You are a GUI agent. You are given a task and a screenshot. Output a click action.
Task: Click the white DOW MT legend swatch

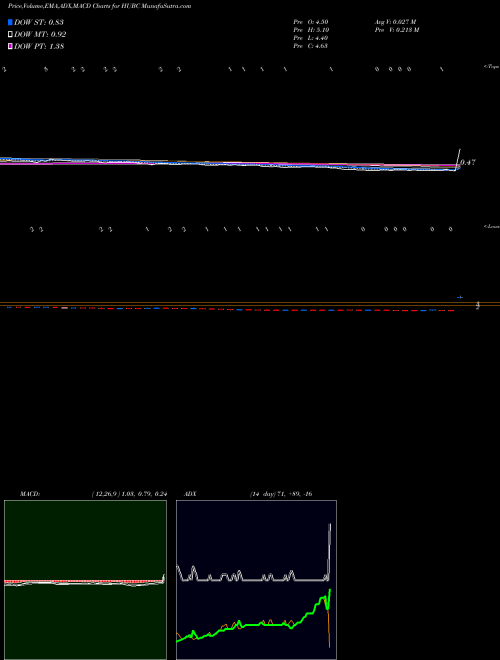10,34
